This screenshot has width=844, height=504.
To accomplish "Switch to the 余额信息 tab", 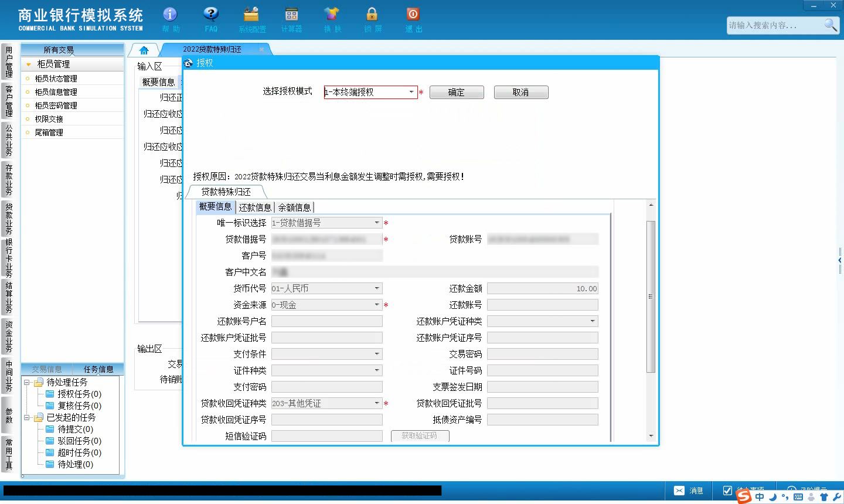I will pyautogui.click(x=294, y=207).
